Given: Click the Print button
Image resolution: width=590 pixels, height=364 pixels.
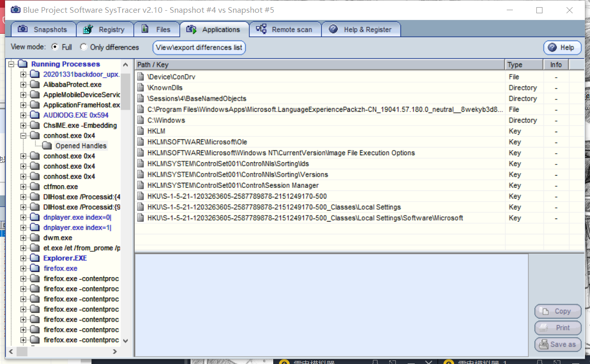Looking at the screenshot, I should coord(558,328).
